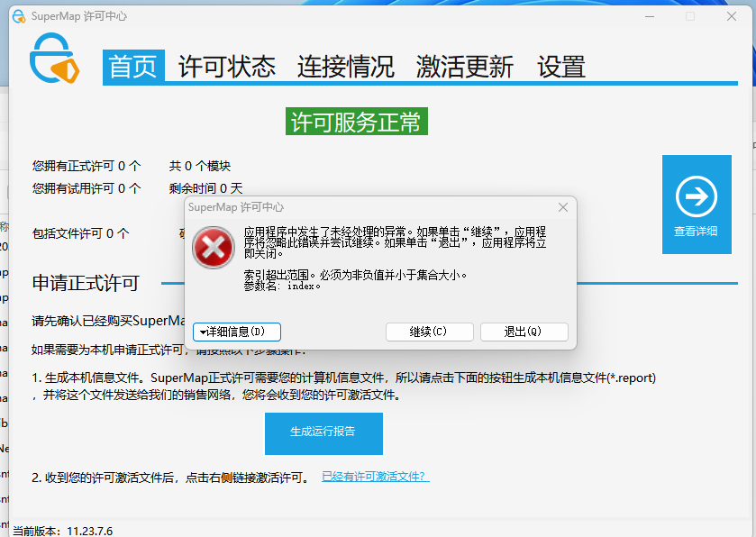Click the arrow icon on 查看详细 tile
This screenshot has width=756, height=537.
coord(697,196)
